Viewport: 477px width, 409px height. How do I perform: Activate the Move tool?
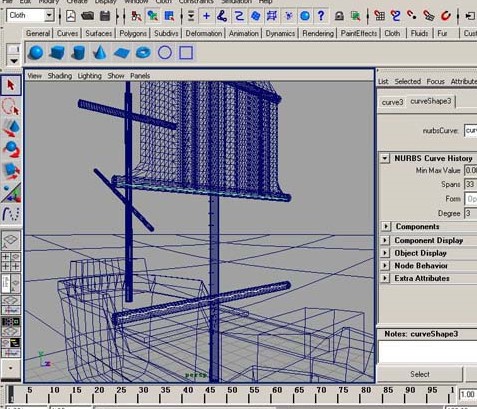(11, 128)
